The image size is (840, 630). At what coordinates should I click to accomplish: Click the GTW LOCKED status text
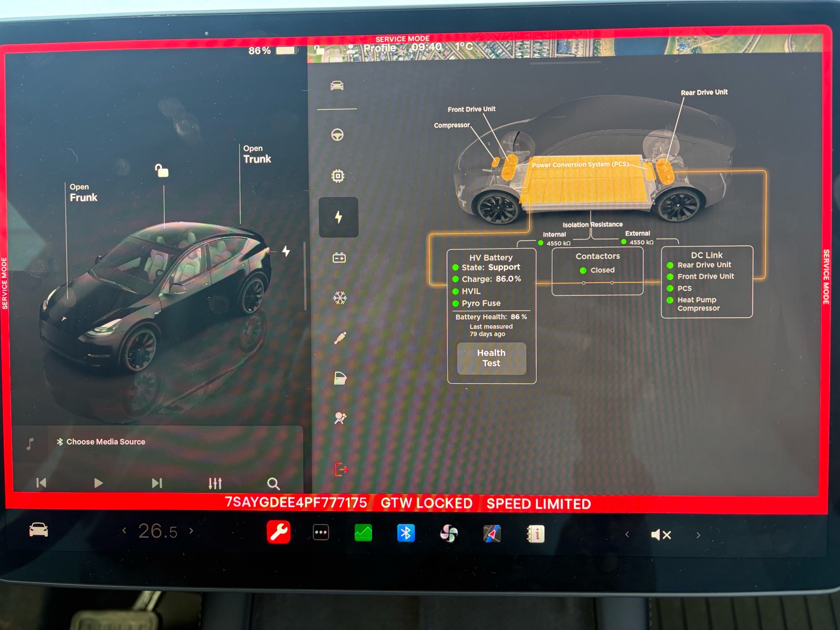427,503
